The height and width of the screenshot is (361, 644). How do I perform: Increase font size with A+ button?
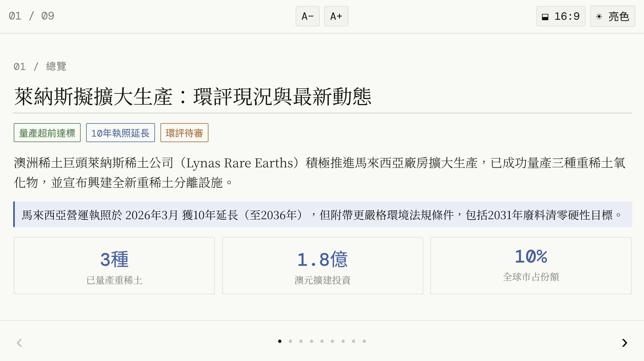click(336, 16)
